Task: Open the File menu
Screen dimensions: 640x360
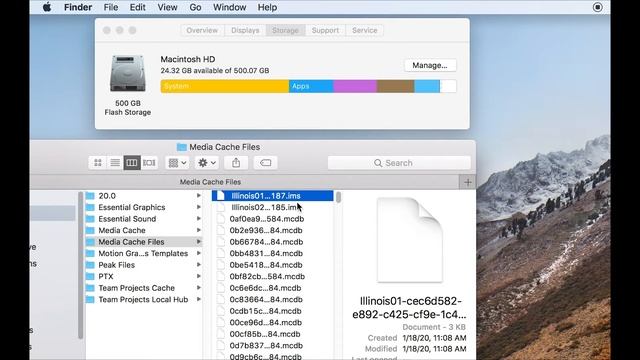Action: pos(111,7)
